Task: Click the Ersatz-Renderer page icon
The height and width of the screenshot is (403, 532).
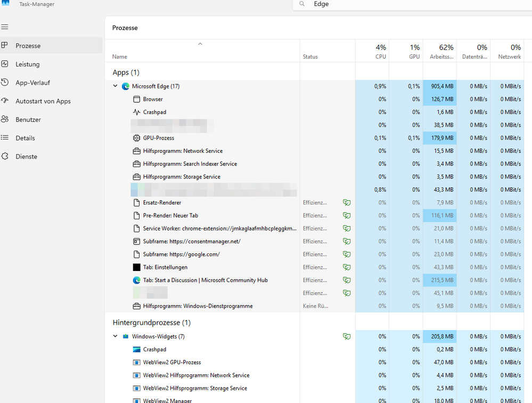Action: (x=136, y=202)
